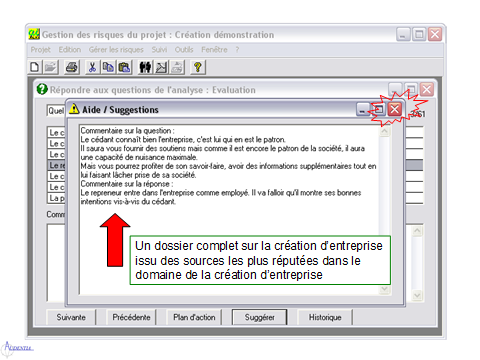Viewport: 480px width, 360px height.
Task: Click the Historique button
Action: click(325, 317)
